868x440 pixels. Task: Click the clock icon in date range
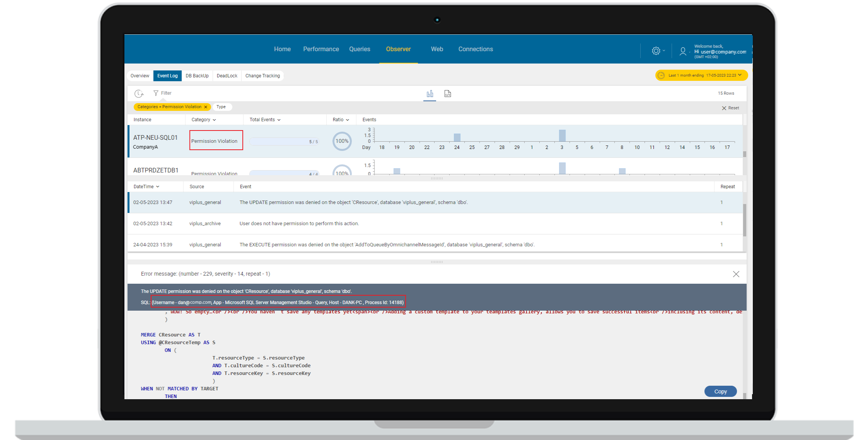[x=661, y=75]
